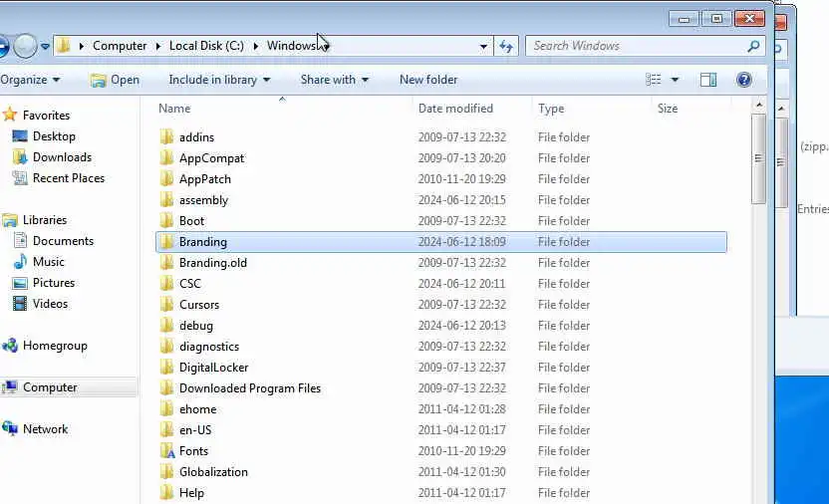Open Recent Places in navigation pane

tap(68, 178)
